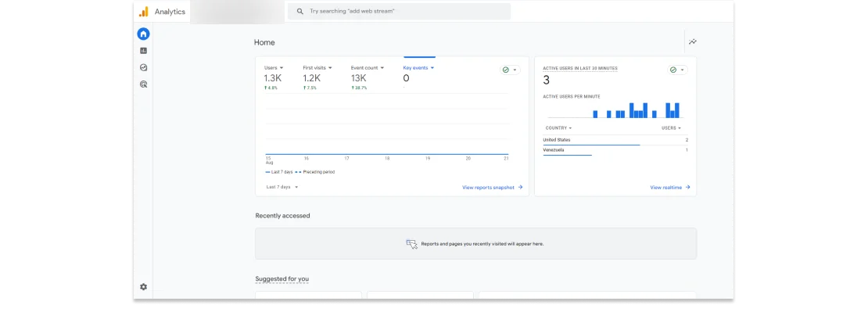Open the Explore icon in sidebar
This screenshot has width=868, height=312.
tap(143, 67)
